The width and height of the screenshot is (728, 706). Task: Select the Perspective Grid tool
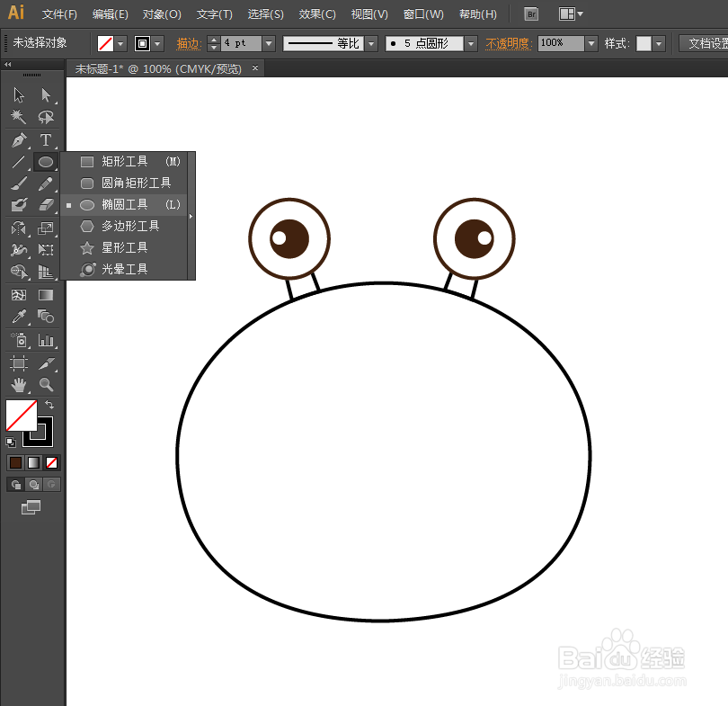pos(46,272)
